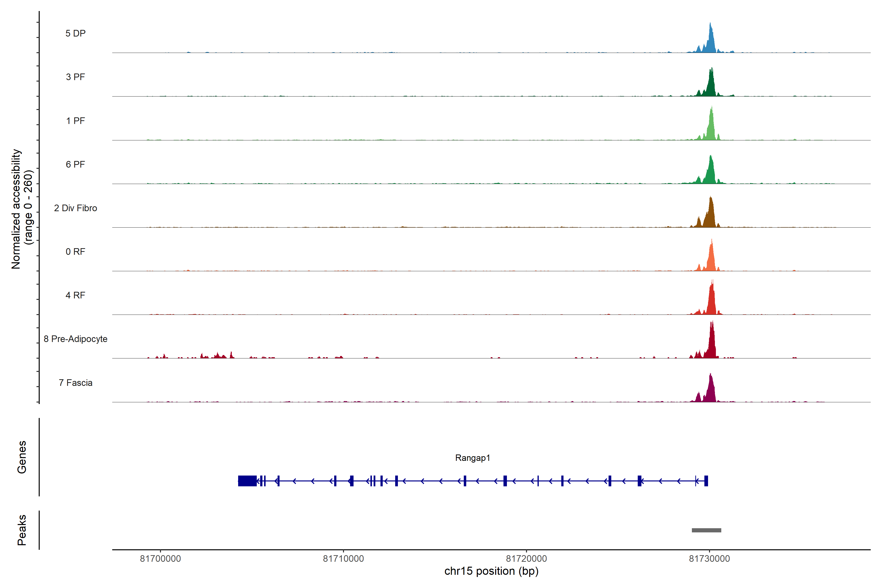The height and width of the screenshot is (588, 882).
Task: Click the Rangap1 gene name label
Action: [x=473, y=458]
